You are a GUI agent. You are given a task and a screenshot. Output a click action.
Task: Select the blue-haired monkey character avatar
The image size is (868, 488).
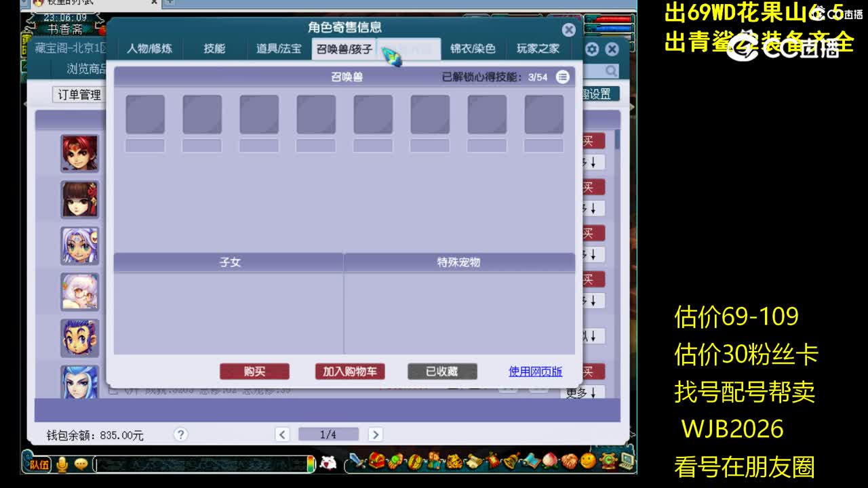(80, 338)
